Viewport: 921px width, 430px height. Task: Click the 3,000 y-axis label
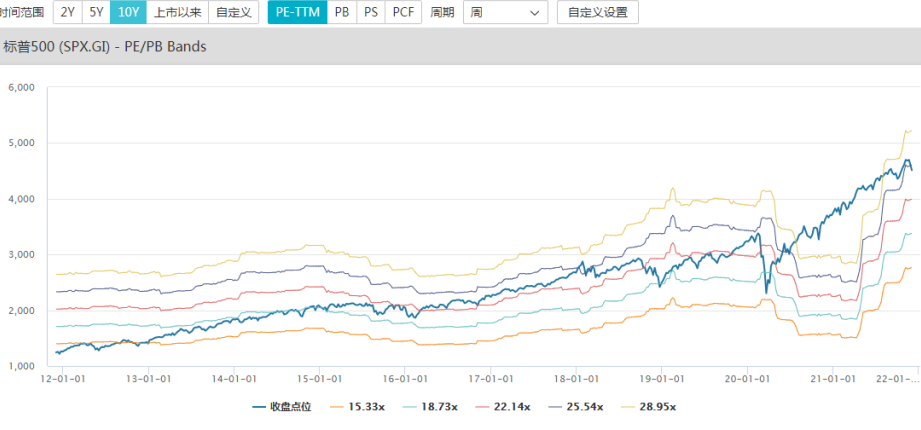pos(22,254)
